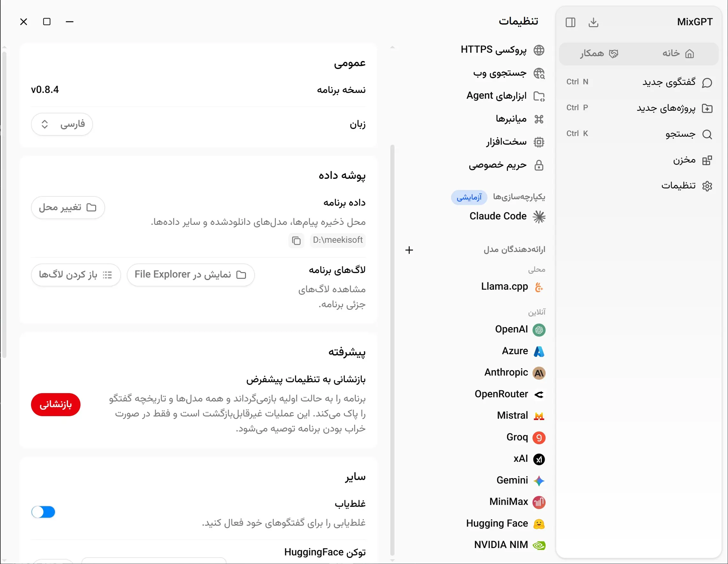This screenshot has height=564, width=728.
Task: Select the Groq provider
Action: (x=526, y=437)
